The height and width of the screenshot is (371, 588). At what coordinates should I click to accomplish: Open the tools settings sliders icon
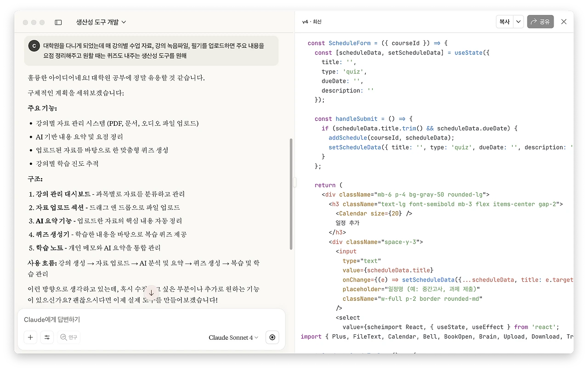[47, 337]
